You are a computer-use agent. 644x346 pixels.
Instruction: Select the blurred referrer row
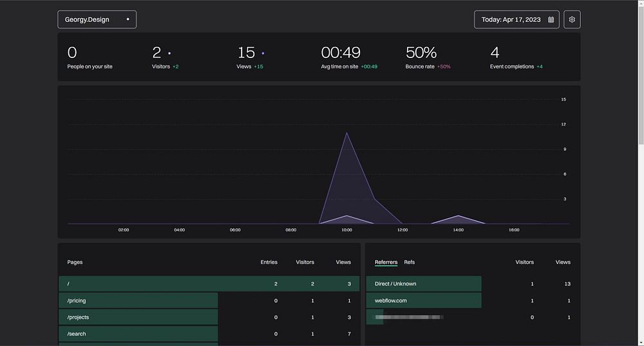pos(473,317)
